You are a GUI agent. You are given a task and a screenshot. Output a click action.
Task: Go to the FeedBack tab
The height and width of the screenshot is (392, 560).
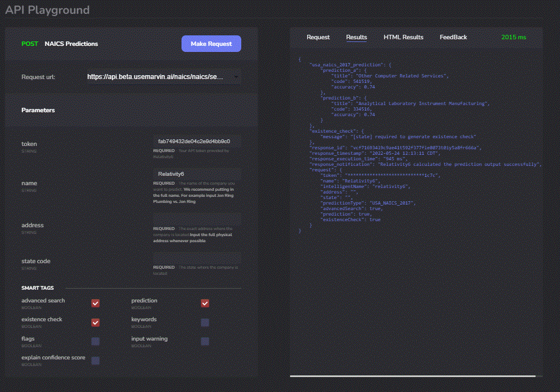(453, 37)
